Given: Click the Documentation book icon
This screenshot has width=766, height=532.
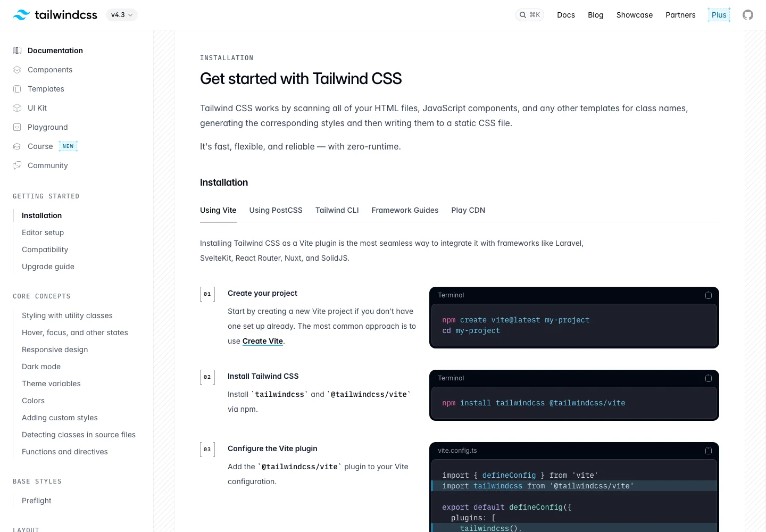Looking at the screenshot, I should (x=17, y=51).
